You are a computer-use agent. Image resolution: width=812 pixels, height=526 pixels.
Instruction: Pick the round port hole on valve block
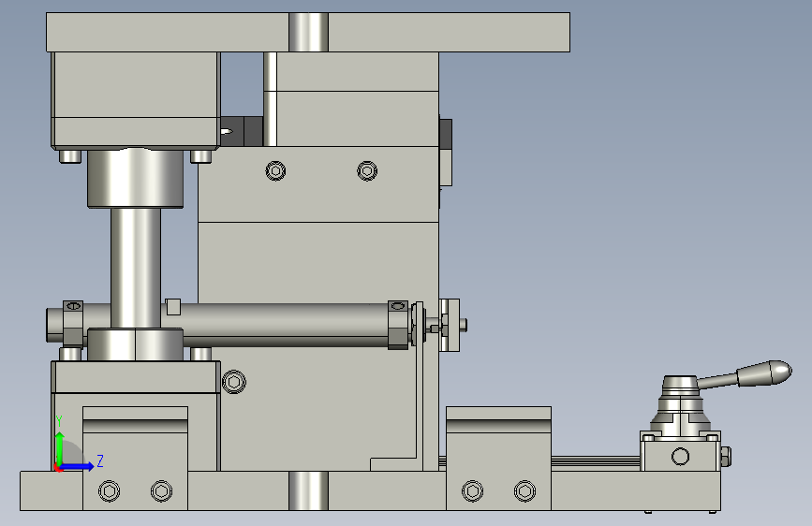point(680,457)
